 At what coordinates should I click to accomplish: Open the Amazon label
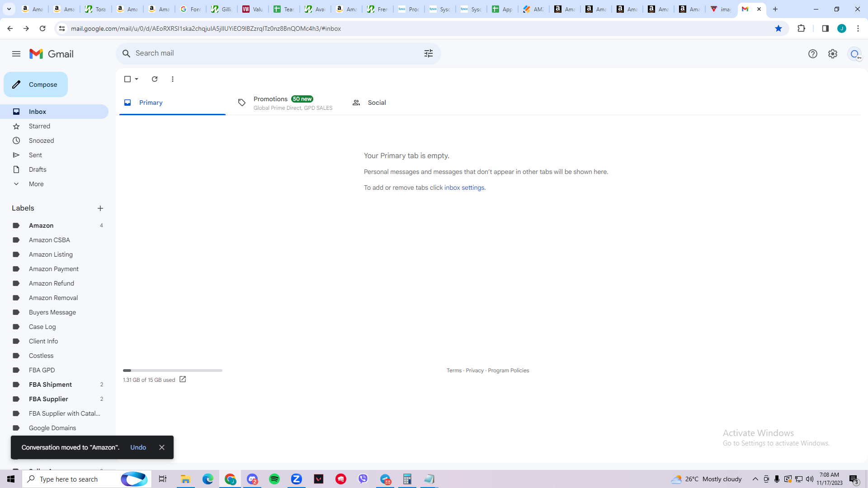tap(54, 225)
